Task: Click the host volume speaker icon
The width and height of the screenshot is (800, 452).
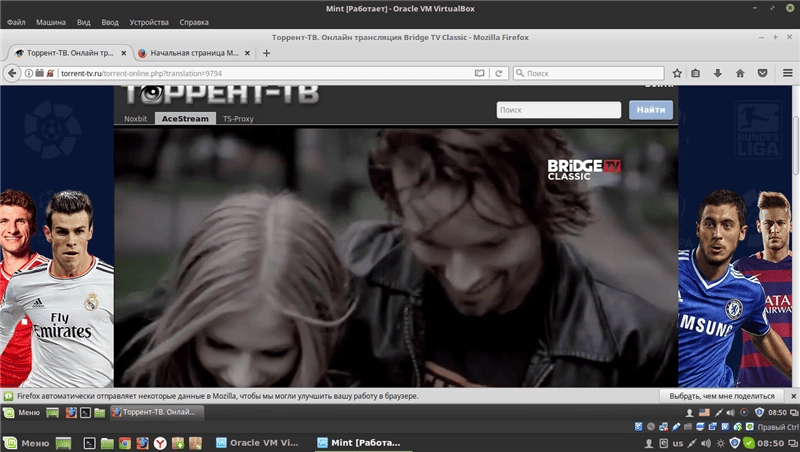Action: click(706, 443)
